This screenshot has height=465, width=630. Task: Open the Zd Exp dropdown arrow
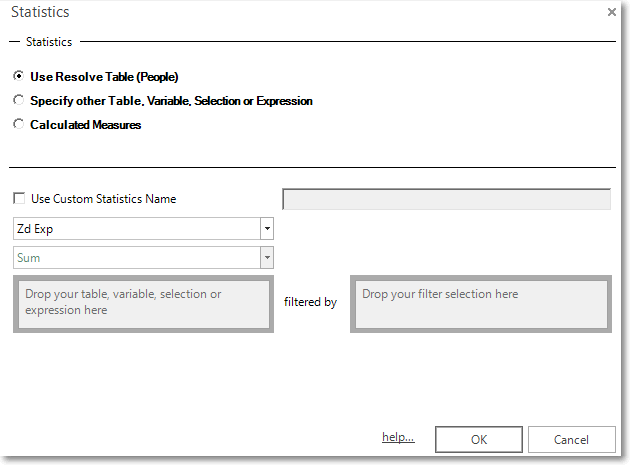267,229
